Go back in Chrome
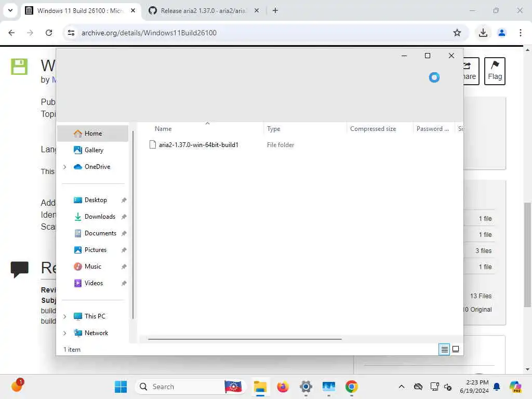Image resolution: width=532 pixels, height=399 pixels. click(x=11, y=33)
